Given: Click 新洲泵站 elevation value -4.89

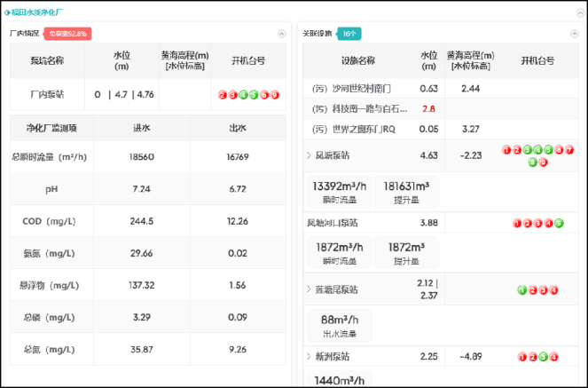Looking at the screenshot, I should point(471,356).
